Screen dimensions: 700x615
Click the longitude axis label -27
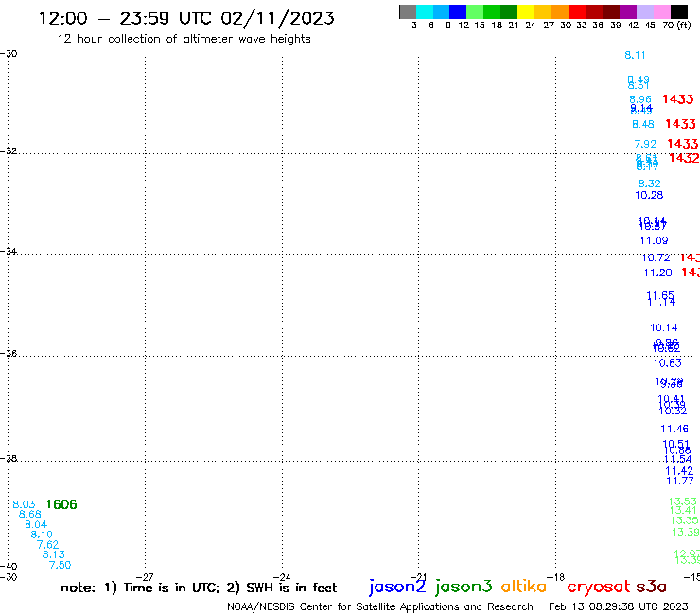[145, 577]
